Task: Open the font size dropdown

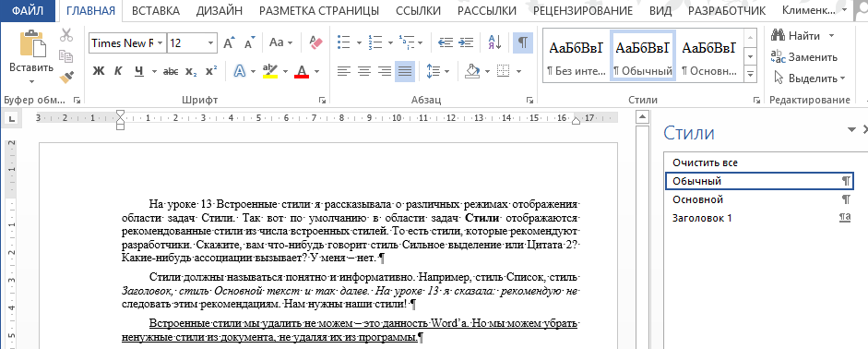Action: coord(211,43)
